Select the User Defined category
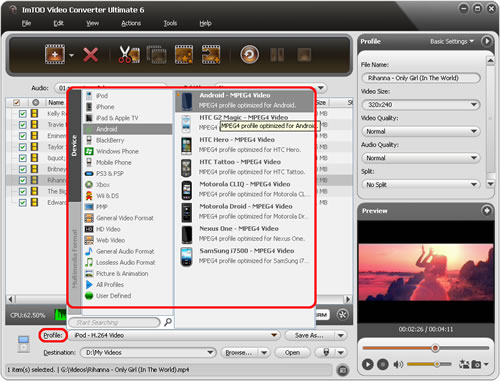 [127, 296]
